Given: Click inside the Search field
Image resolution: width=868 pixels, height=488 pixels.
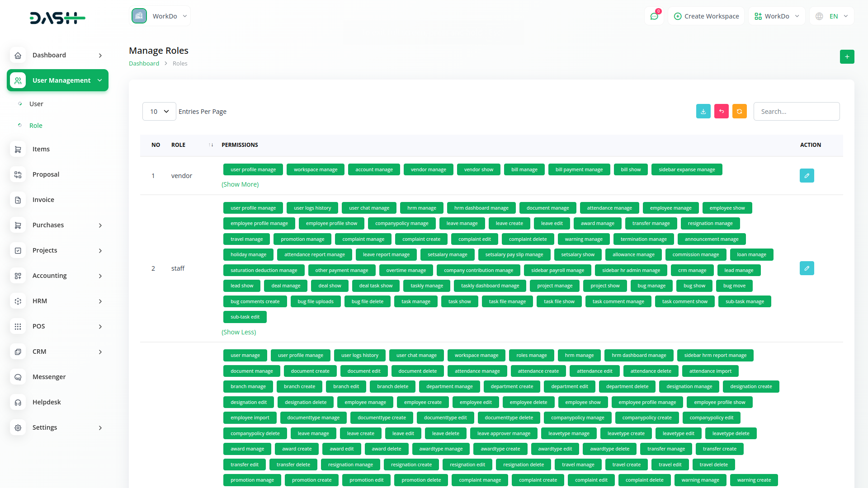Looking at the screenshot, I should click(797, 111).
